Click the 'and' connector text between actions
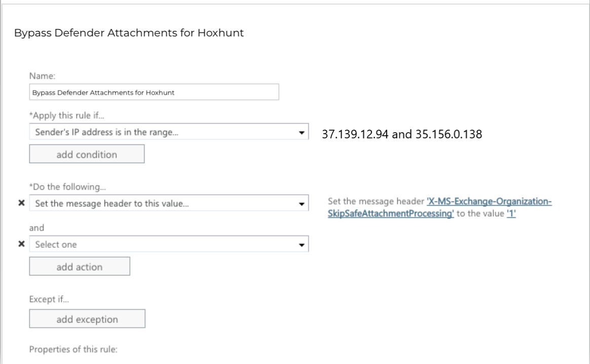 (x=37, y=228)
